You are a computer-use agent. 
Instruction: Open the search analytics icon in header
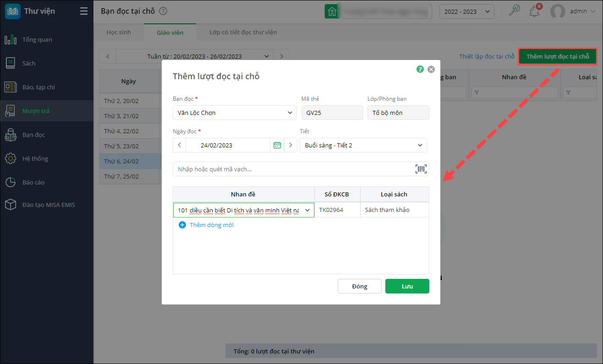tap(515, 11)
